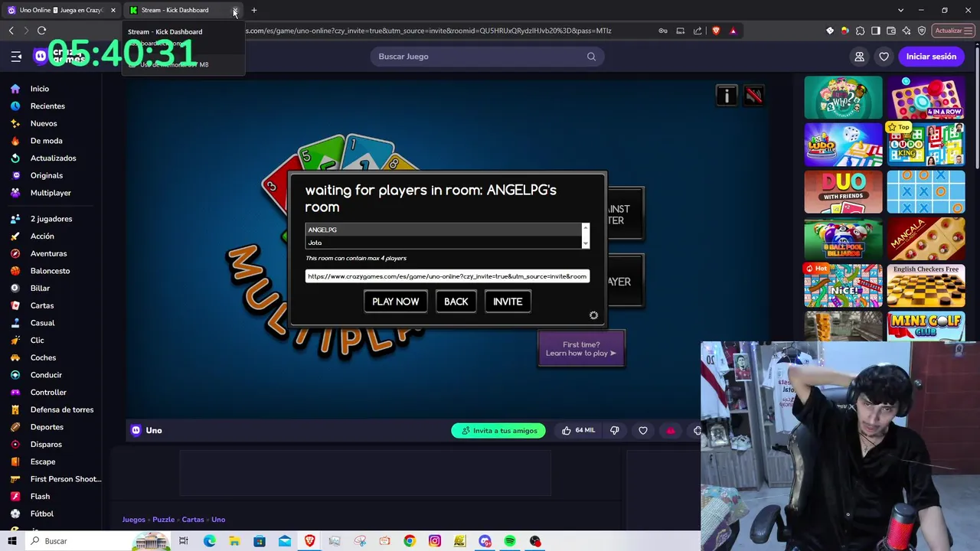Open the tic-tac-toe game thumbnail
The width and height of the screenshot is (980, 551).
click(x=926, y=192)
